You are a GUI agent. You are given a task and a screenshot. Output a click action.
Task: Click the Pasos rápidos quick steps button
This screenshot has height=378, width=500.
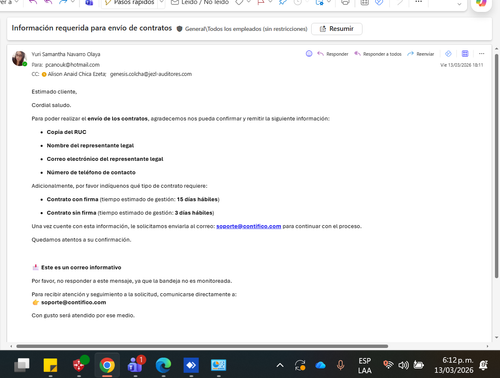130,3
